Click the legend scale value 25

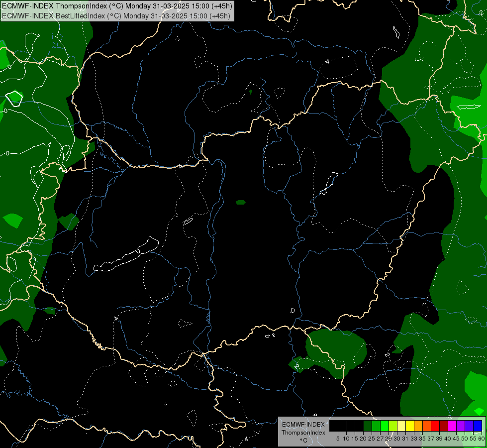point(372,439)
